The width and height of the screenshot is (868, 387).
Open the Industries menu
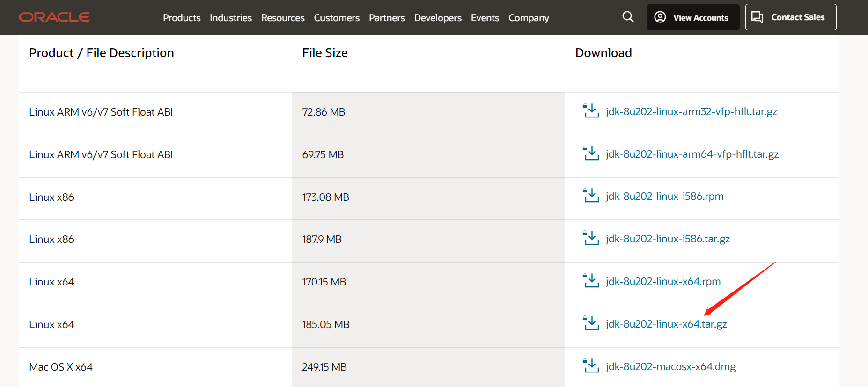click(x=231, y=18)
